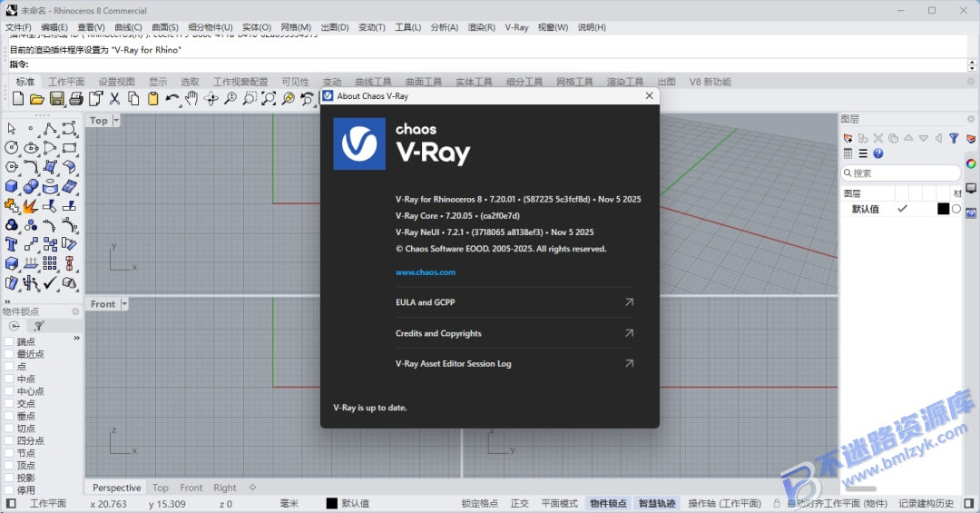Click the checkmark Check objects tool
The image size is (980, 513).
click(50, 282)
